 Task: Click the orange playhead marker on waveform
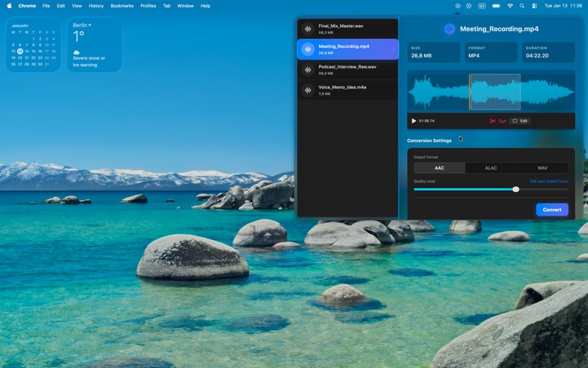(470, 92)
